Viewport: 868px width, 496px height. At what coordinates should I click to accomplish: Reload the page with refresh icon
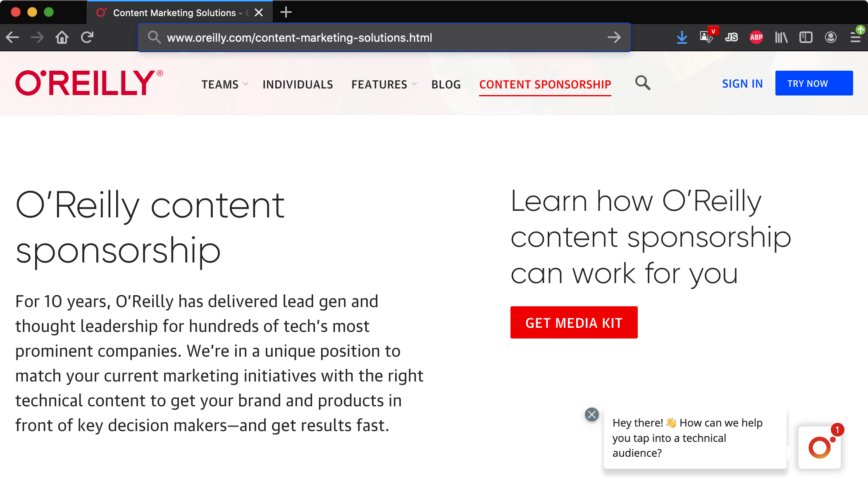87,38
